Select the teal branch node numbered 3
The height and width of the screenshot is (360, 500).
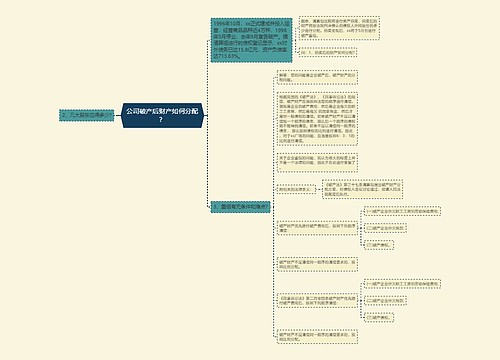(240, 207)
